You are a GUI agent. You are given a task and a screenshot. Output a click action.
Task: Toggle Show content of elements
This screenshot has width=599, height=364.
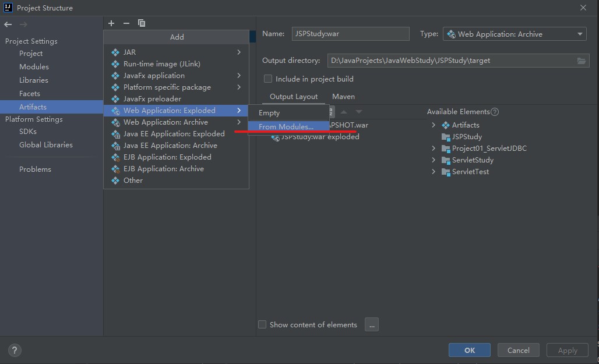pos(262,324)
